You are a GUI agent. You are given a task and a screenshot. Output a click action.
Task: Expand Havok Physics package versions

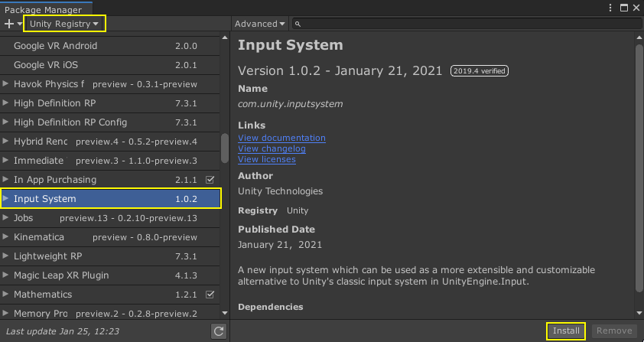(x=5, y=84)
